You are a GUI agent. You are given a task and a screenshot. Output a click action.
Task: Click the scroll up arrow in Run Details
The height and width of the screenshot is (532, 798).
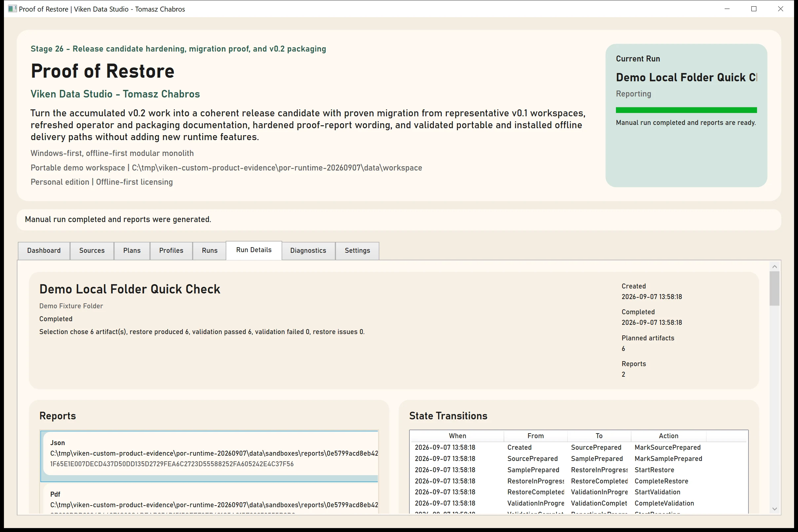[x=774, y=267]
